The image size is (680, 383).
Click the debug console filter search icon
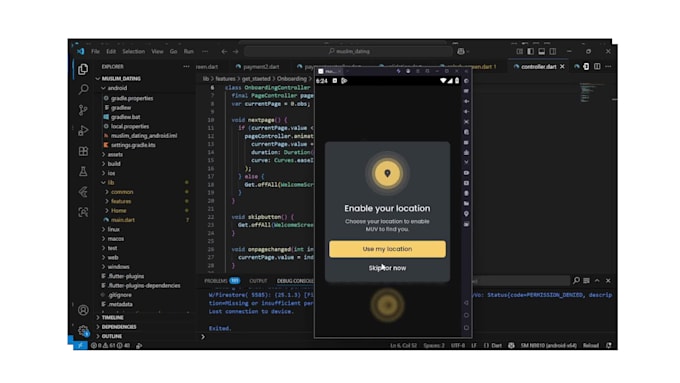tap(576, 281)
